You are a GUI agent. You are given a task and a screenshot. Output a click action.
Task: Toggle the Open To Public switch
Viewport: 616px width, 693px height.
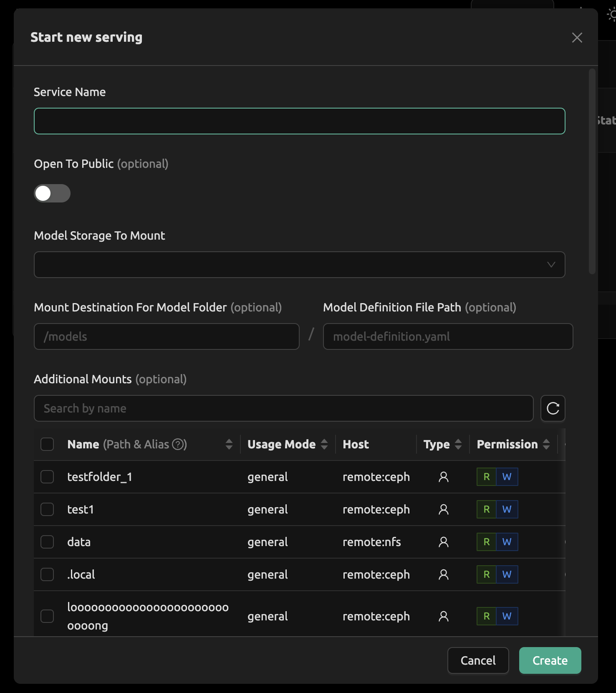click(52, 193)
